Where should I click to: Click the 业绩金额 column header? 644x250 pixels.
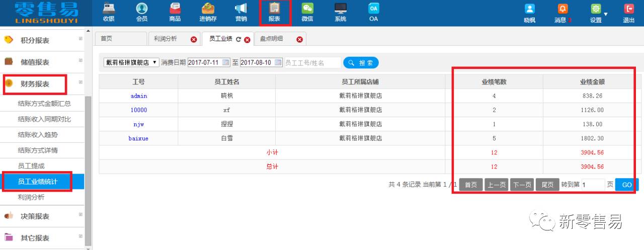591,81
